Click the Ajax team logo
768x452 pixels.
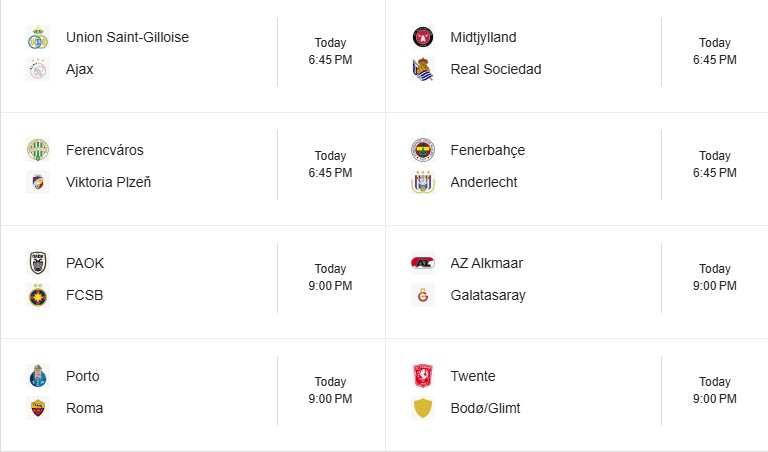point(38,70)
